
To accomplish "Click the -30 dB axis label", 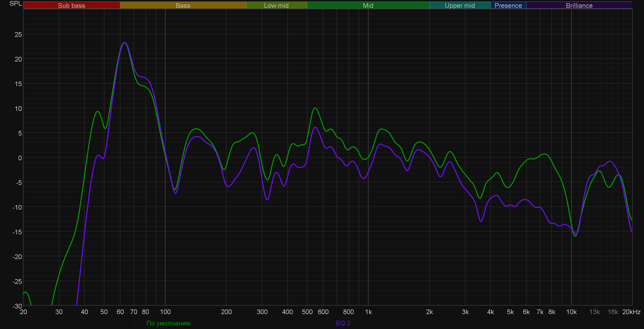I will 17,306.
